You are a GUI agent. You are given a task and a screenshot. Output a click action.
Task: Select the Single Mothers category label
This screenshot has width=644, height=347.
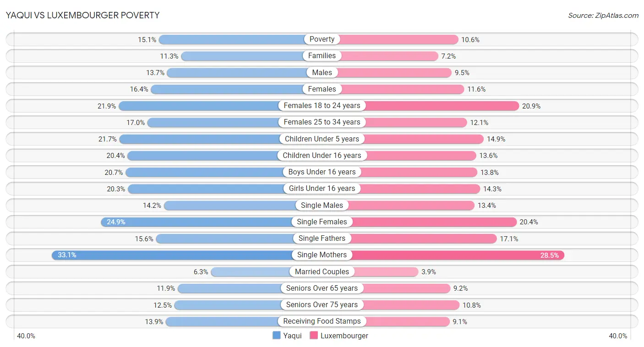click(x=322, y=255)
